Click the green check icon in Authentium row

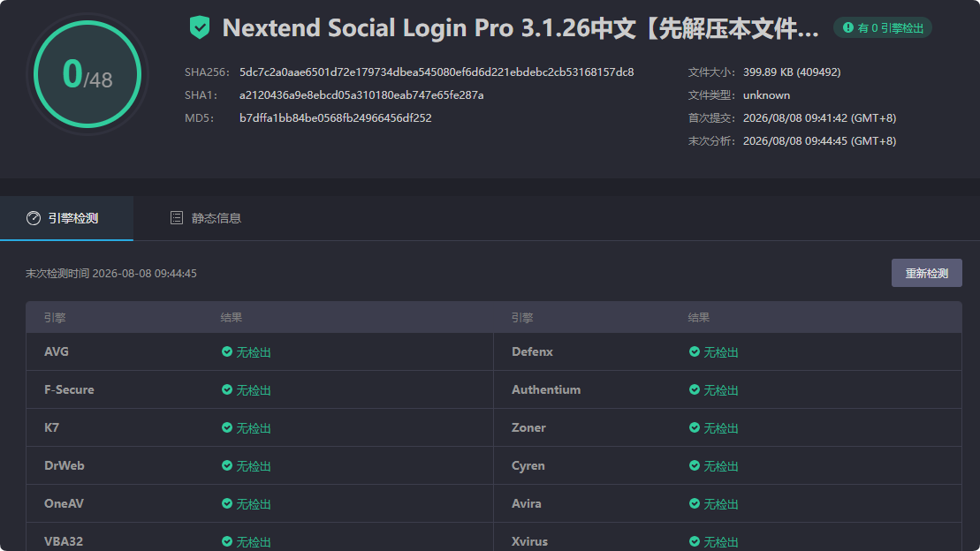click(x=695, y=389)
